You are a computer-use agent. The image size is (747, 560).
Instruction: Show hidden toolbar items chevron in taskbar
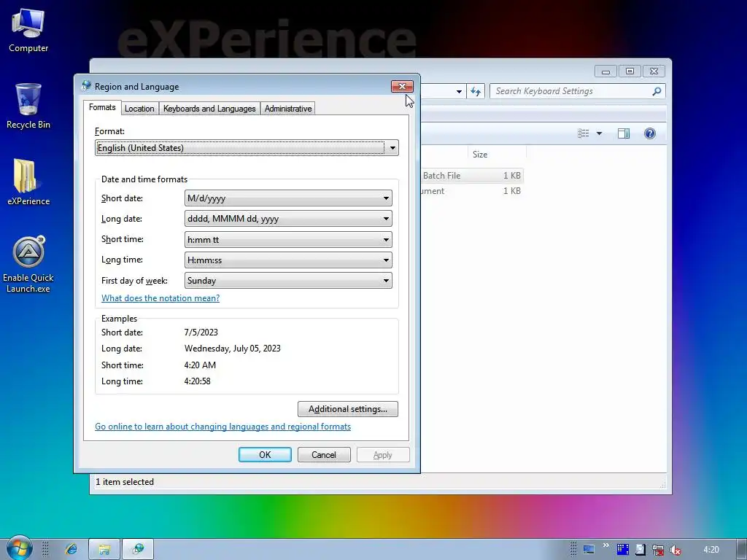tap(605, 545)
